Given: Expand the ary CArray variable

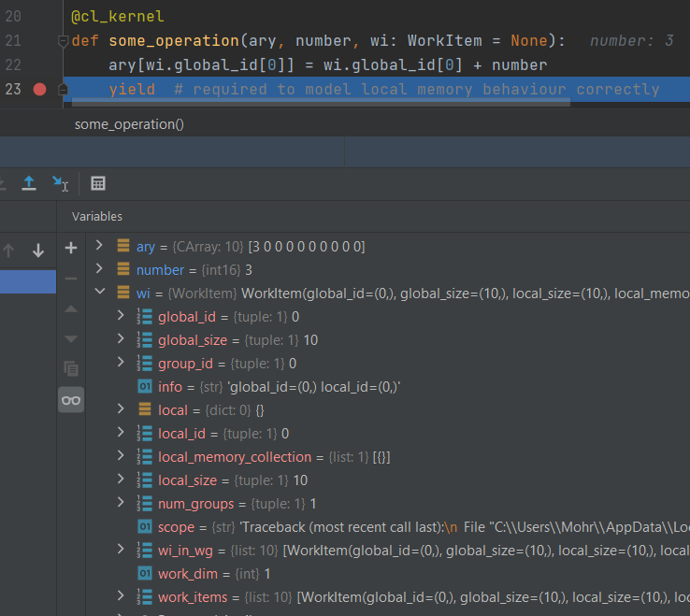Looking at the screenshot, I should [100, 247].
